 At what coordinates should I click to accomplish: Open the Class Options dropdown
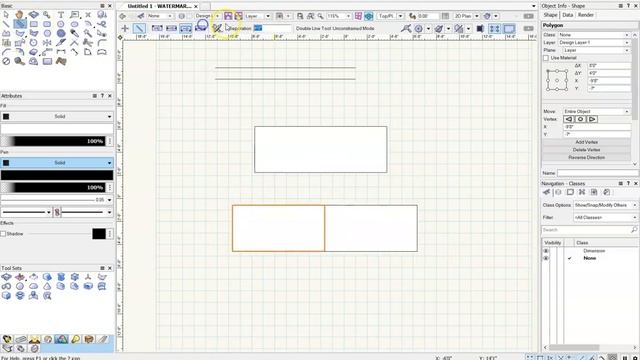(606, 205)
